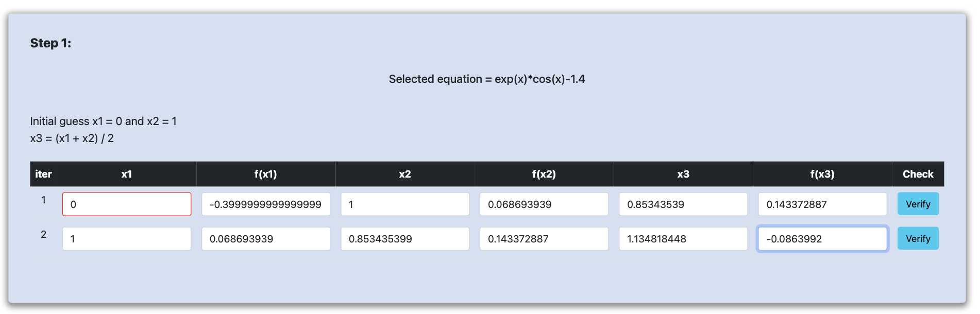The width and height of the screenshot is (980, 314).
Task: Focus the x3 input in iteration 1
Action: click(683, 204)
